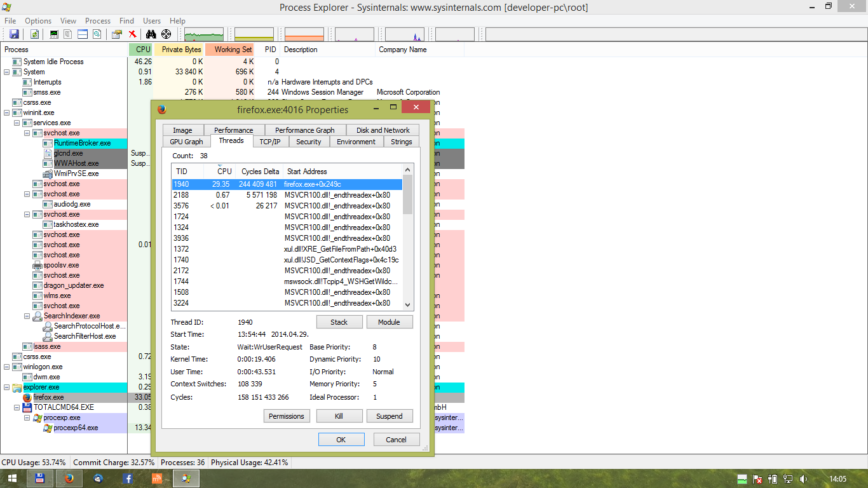
Task: Collapse the explorer.exe tree node
Action: coord(7,387)
